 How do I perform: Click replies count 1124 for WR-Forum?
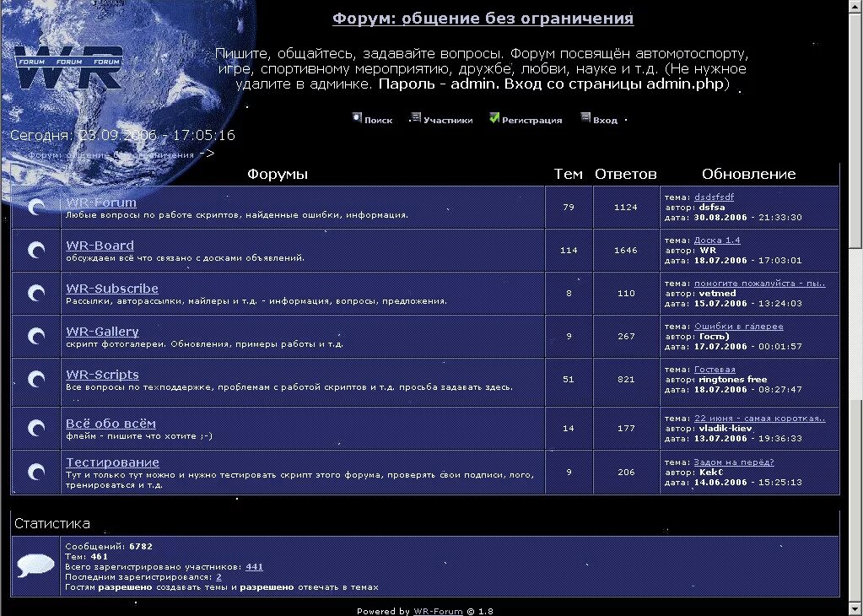pos(626,207)
